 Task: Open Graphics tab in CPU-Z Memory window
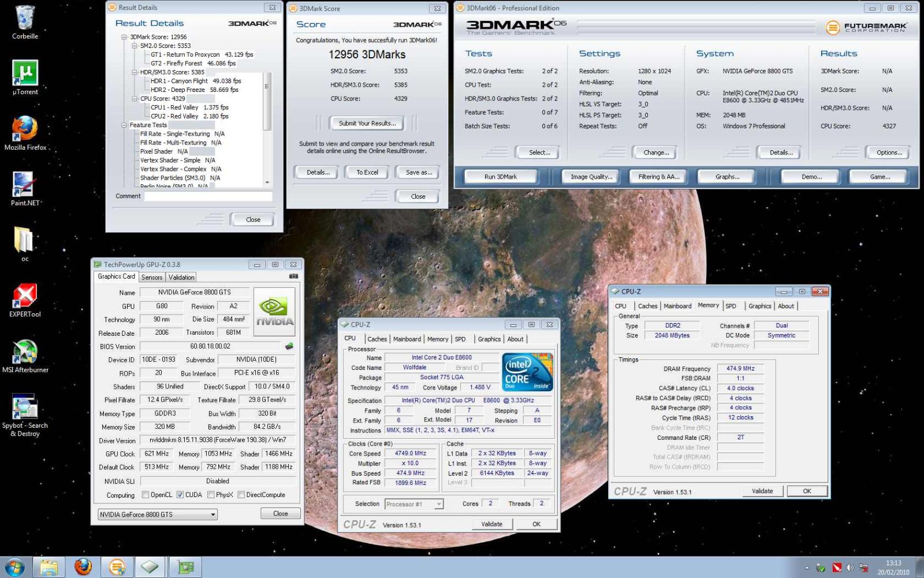[760, 306]
